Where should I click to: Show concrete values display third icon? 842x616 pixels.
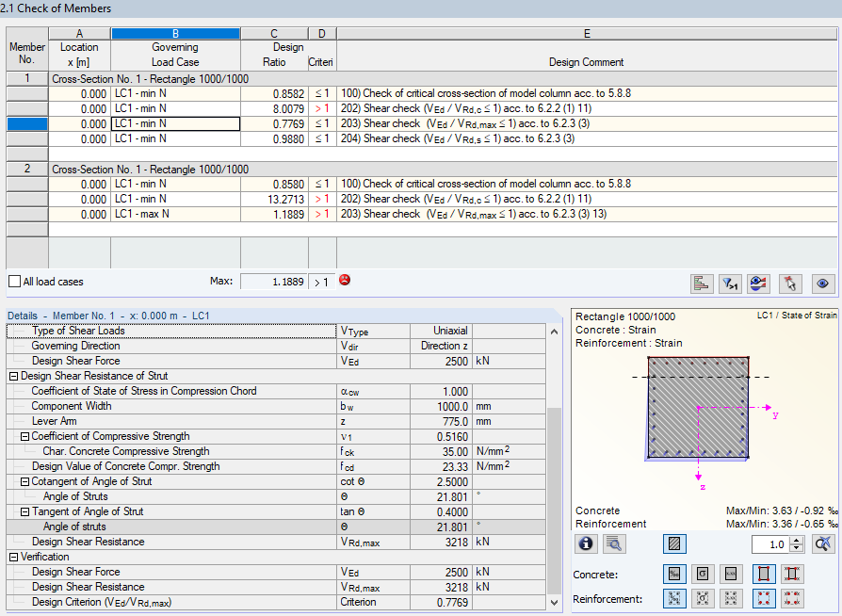730,575
